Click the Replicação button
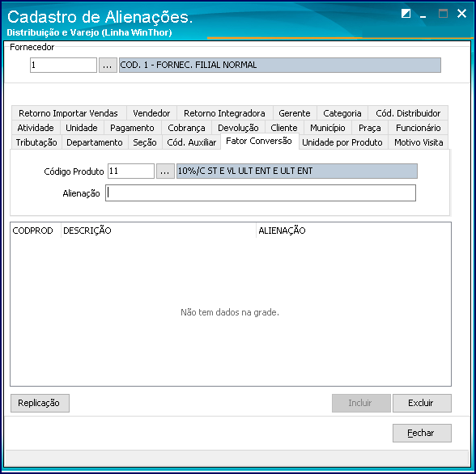Screen dimensions: 476x474 [x=40, y=403]
